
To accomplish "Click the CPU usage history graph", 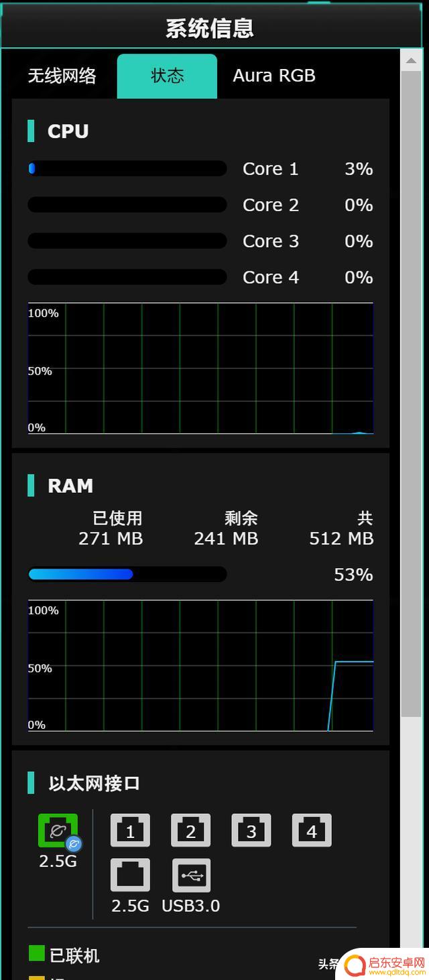I will (x=200, y=368).
